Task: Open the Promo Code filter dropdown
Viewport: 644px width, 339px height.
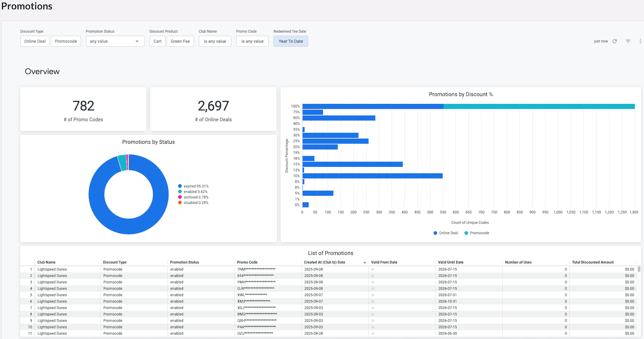Action: 252,41
